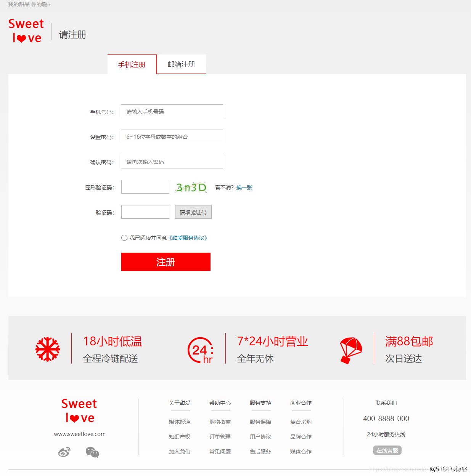Click the 获取验证码 button
Image resolution: width=471 pixels, height=476 pixels.
pyautogui.click(x=193, y=212)
